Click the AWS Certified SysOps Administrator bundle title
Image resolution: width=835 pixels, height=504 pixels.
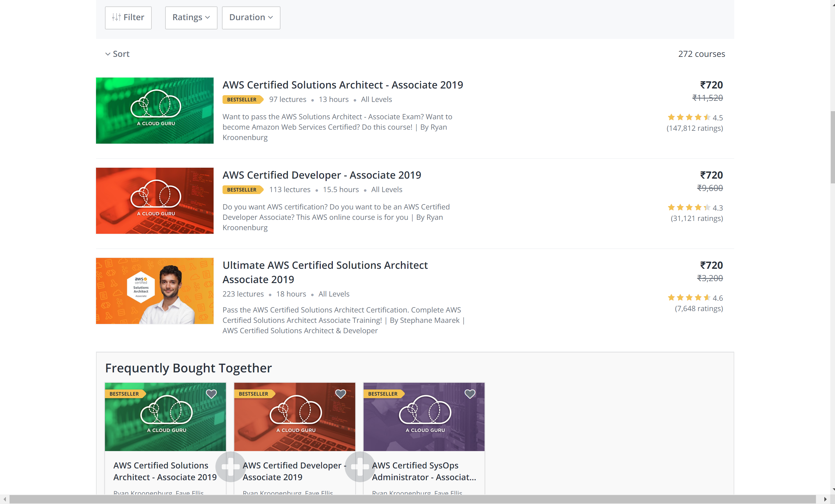tap(424, 471)
